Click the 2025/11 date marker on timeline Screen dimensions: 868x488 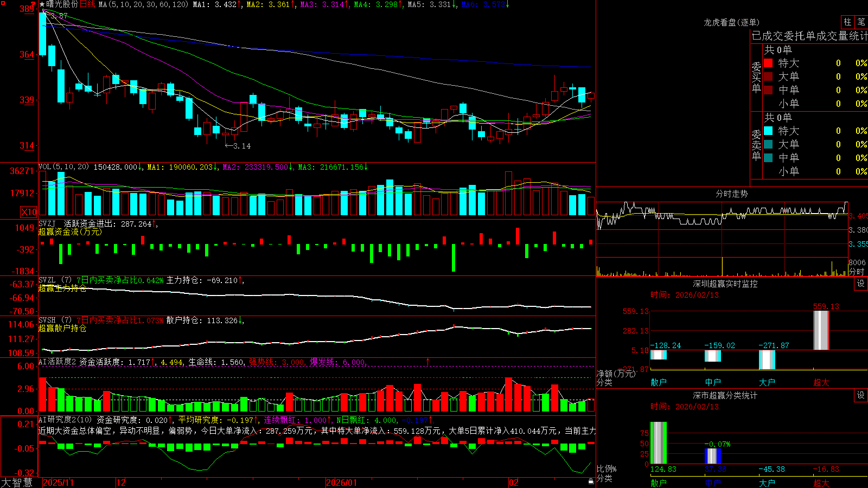(58, 483)
